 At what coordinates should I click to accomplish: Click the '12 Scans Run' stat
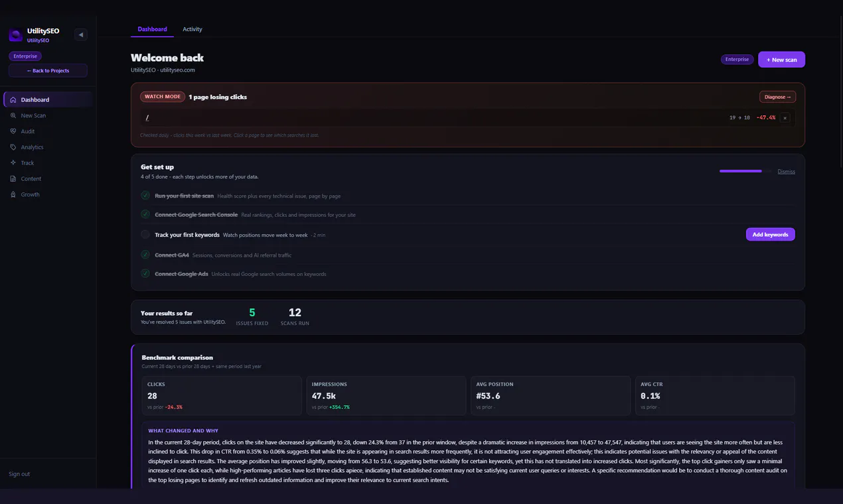[295, 316]
